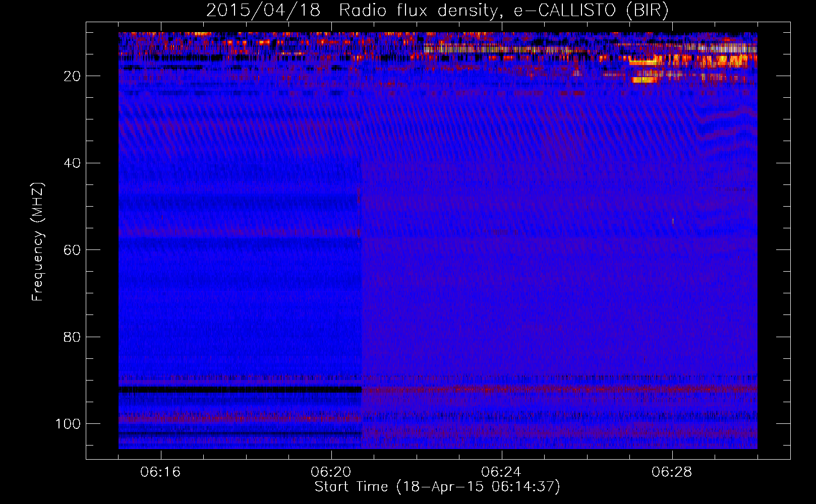
Task: Click the black interference band near 92 MHz
Action: 240,390
